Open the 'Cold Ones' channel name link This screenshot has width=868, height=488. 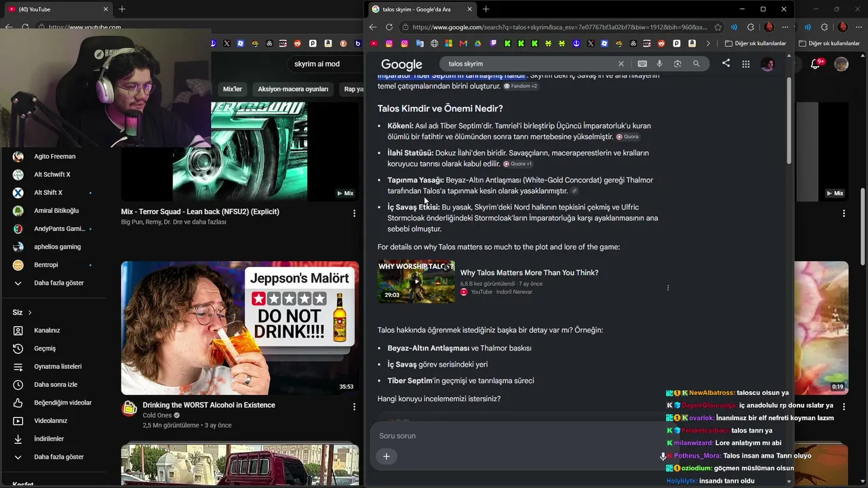(157, 415)
